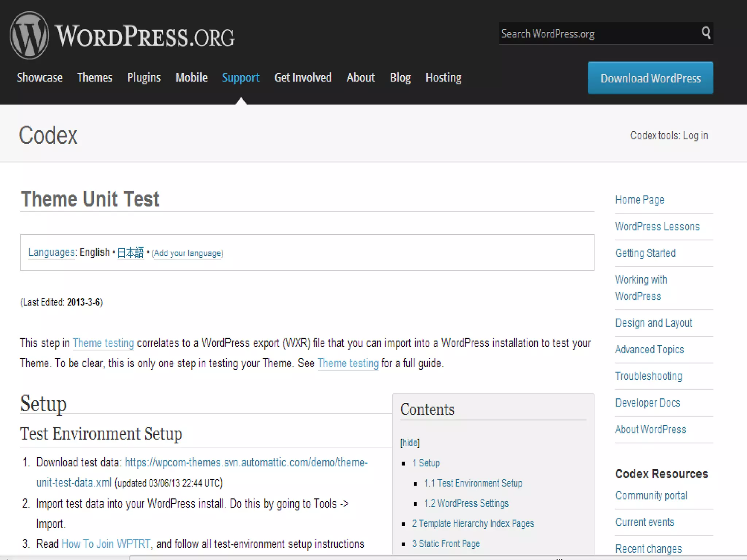Click the search magnifier icon

(x=706, y=33)
